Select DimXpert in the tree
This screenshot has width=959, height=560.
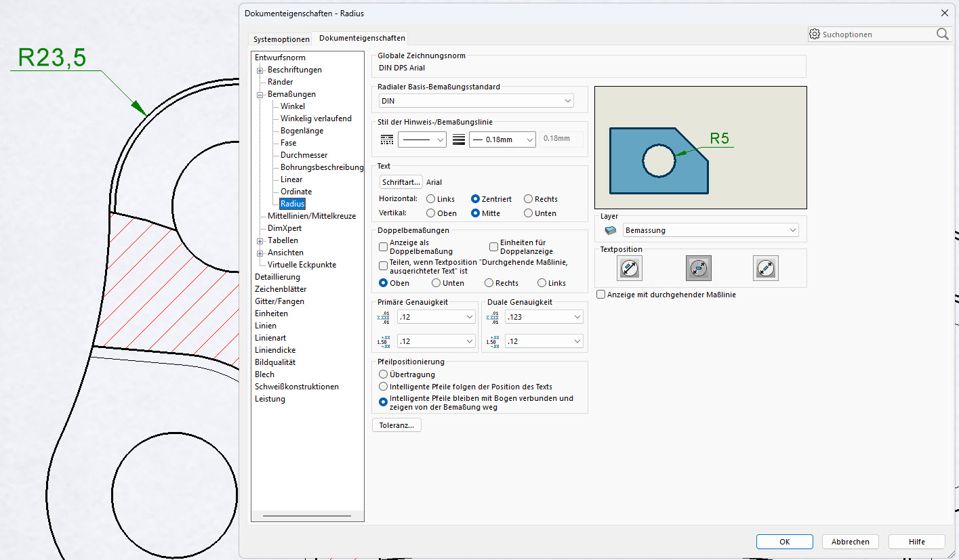coord(285,228)
